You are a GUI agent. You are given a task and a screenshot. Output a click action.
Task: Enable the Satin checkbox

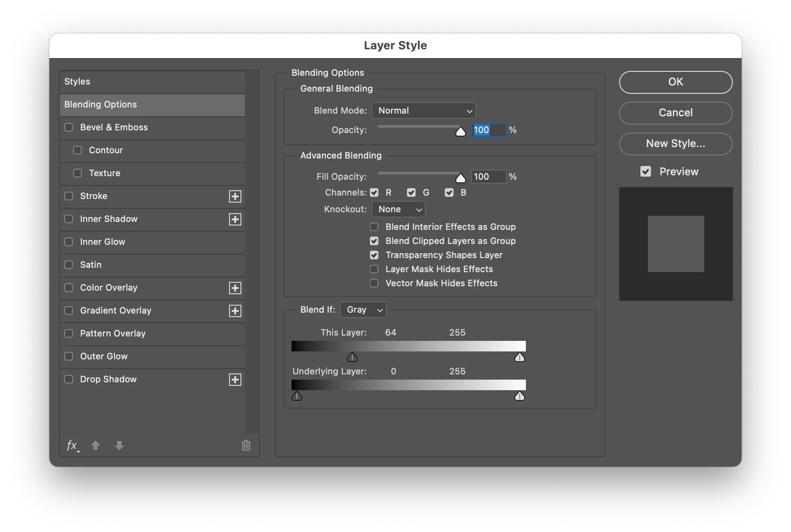tap(69, 265)
